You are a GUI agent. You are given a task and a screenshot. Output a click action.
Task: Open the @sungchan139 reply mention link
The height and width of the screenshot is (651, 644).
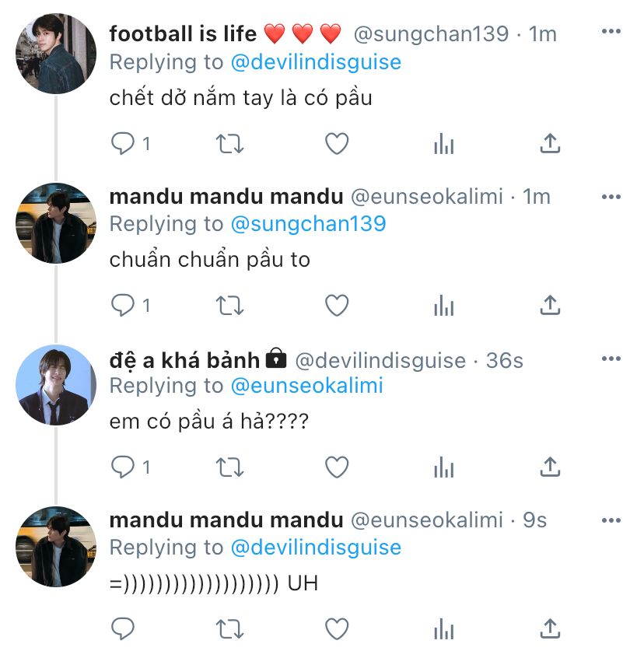point(309,224)
